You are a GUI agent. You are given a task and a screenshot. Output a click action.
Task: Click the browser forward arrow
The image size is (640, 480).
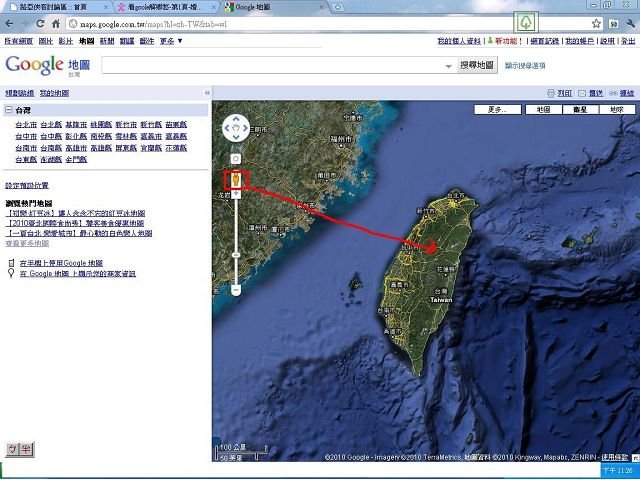(24, 24)
